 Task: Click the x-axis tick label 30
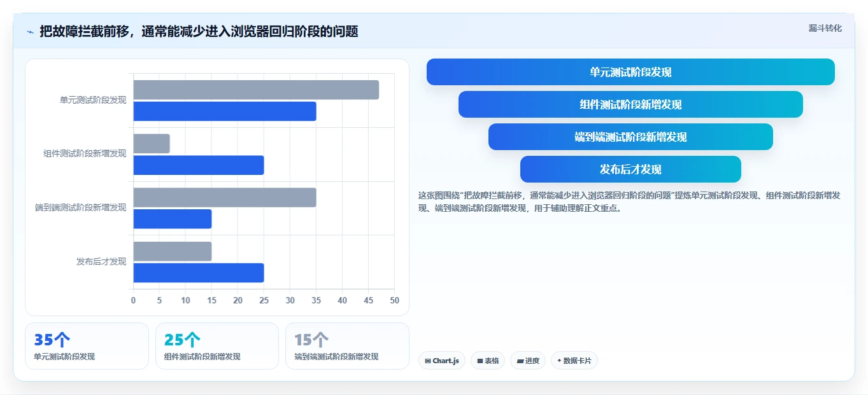pyautogui.click(x=290, y=300)
